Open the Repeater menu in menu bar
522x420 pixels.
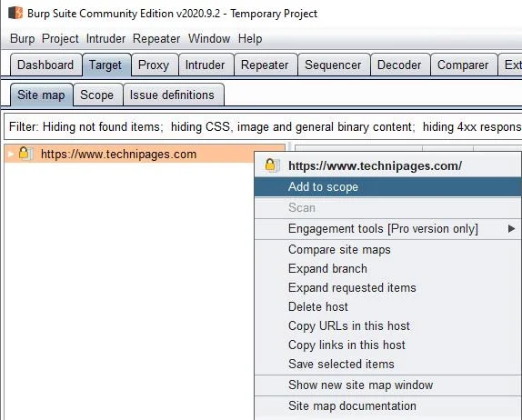tap(156, 38)
